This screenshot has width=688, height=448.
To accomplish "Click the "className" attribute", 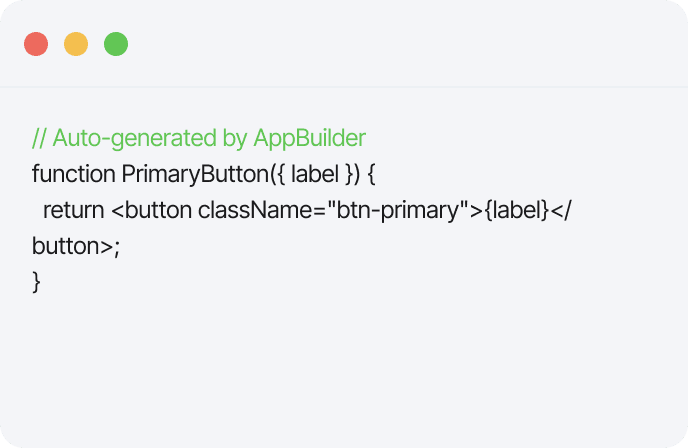I will coord(246,210).
